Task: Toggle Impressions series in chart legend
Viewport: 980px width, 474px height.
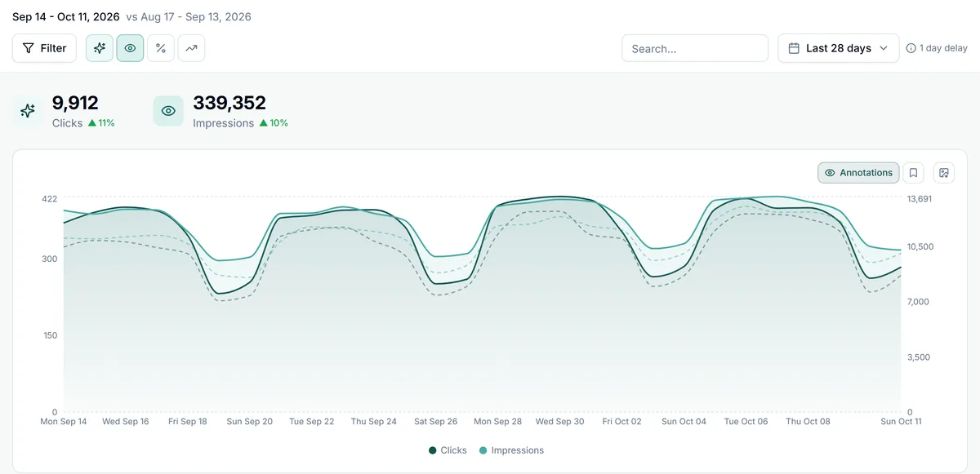Action: [511, 450]
